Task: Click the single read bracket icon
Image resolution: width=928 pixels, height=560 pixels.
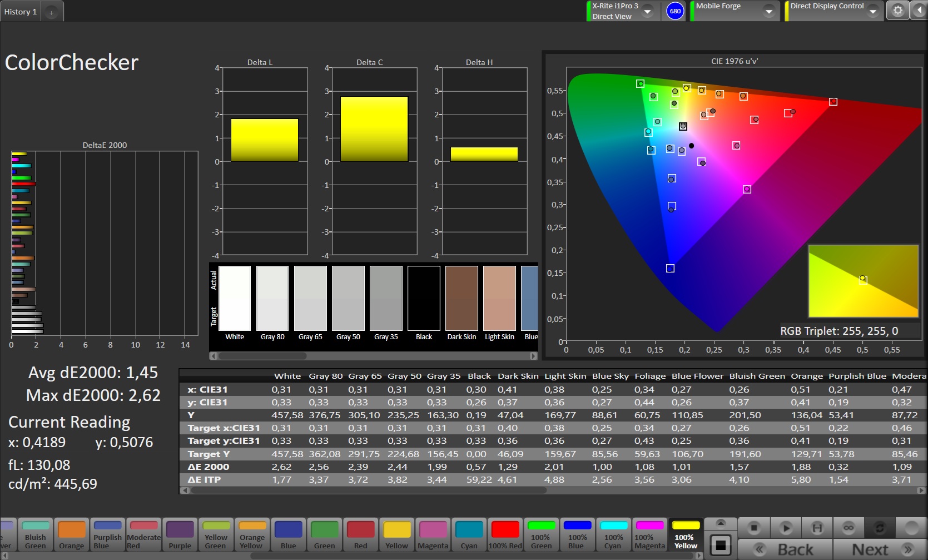Action: pos(817,527)
